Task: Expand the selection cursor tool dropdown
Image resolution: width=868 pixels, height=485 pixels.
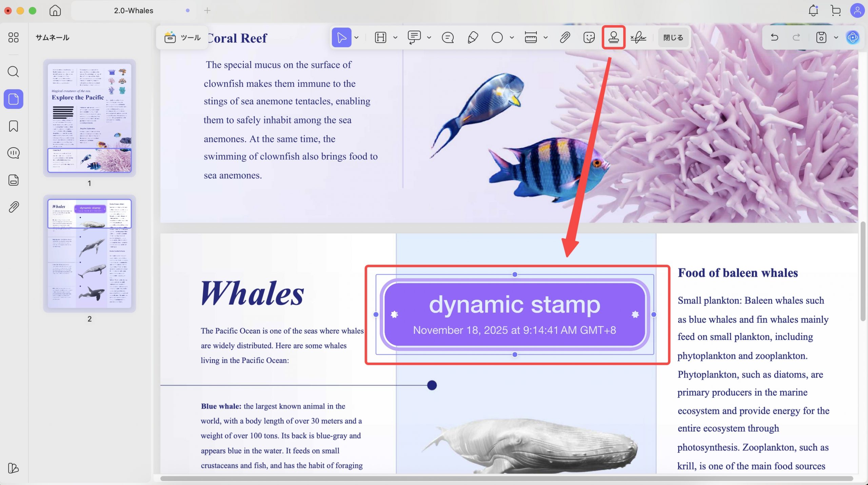Action: pos(356,37)
